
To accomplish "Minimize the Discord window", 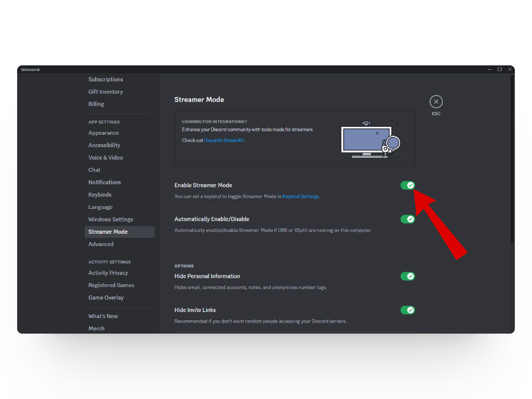I will 489,69.
